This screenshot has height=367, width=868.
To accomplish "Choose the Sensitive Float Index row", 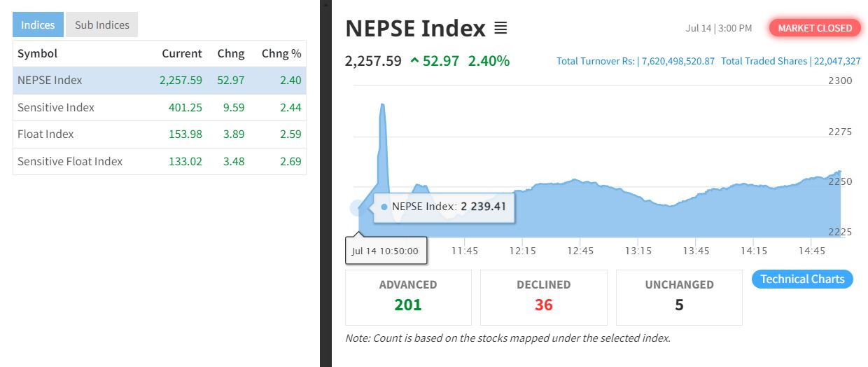I will pyautogui.click(x=160, y=161).
